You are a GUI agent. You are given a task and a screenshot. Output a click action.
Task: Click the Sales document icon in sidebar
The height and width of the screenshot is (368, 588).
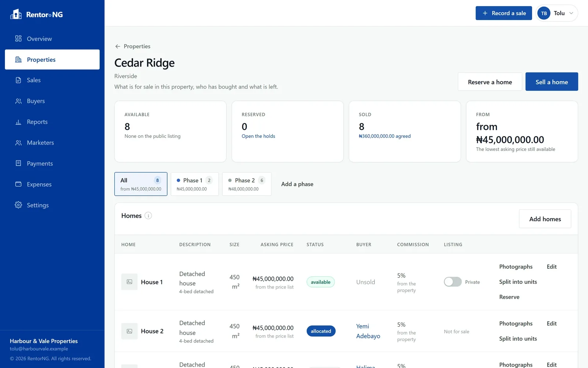click(18, 80)
